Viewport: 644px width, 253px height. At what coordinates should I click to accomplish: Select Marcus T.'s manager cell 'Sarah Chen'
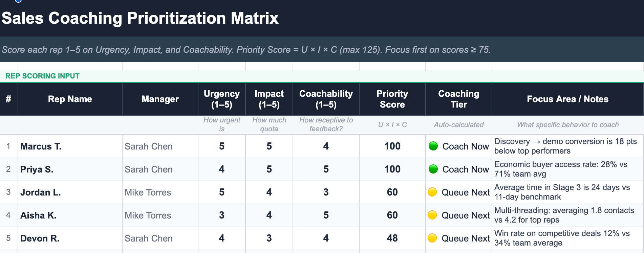[160, 146]
